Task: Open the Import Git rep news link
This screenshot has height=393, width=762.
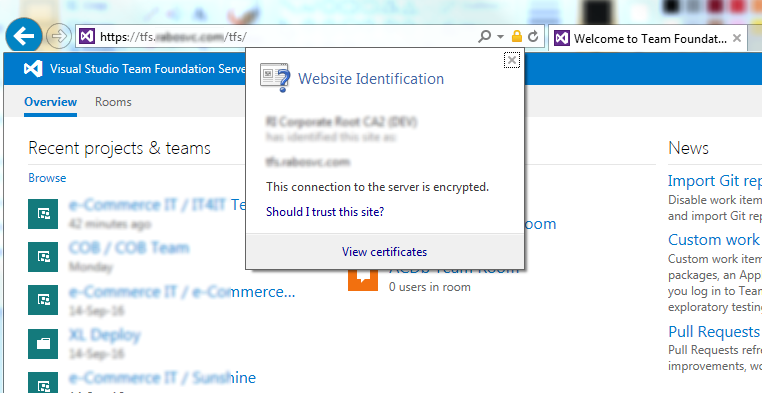Action: 715,181
